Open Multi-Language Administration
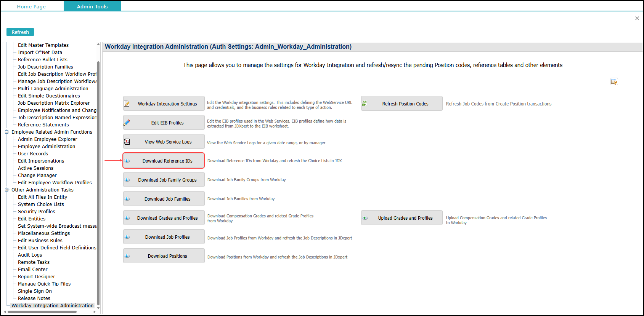The width and height of the screenshot is (644, 316). 53,89
